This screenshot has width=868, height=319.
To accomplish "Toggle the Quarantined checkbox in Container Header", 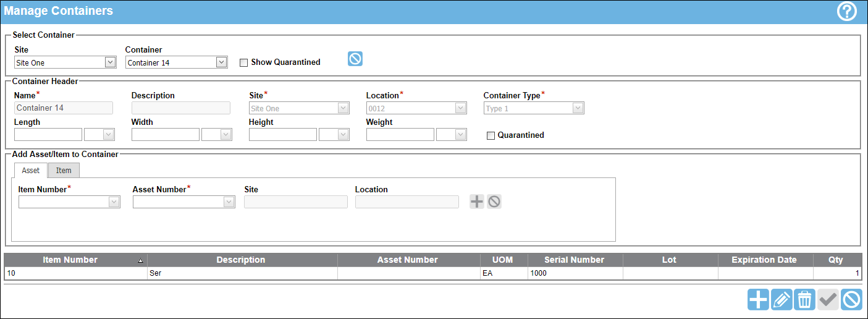I will (491, 135).
